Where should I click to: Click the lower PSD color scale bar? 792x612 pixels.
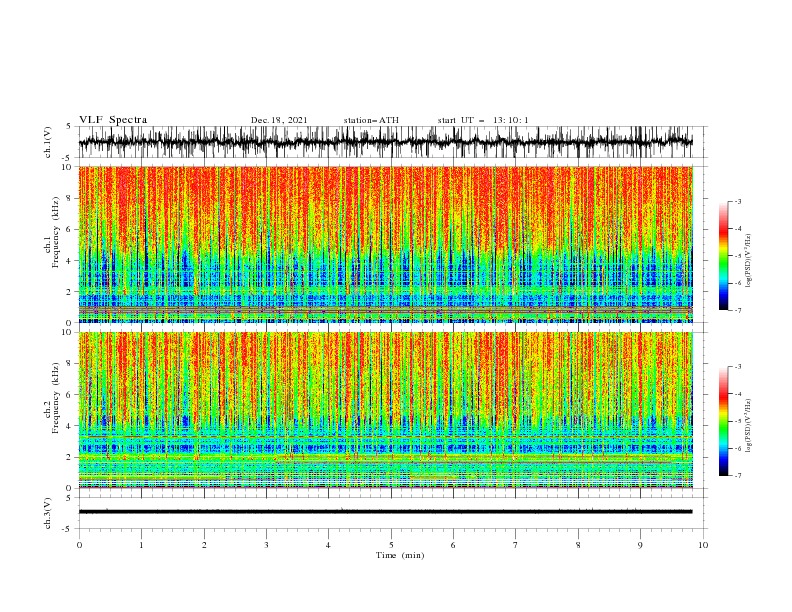(724, 421)
